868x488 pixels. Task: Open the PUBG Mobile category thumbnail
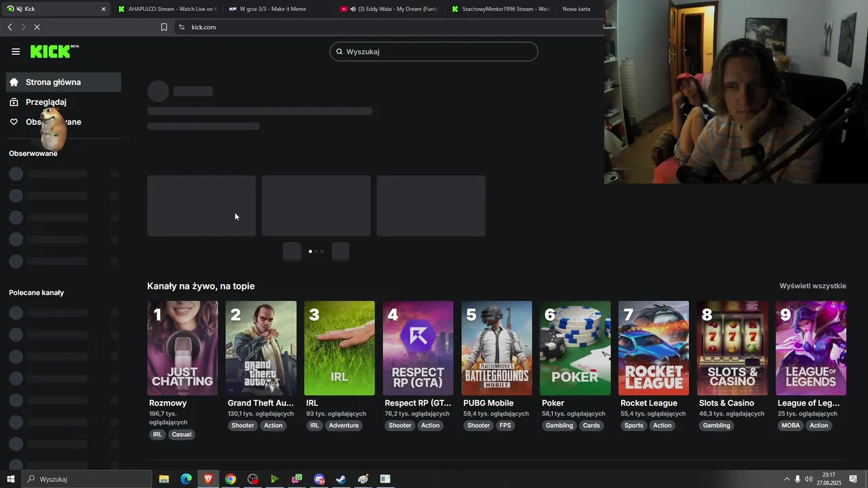point(497,348)
